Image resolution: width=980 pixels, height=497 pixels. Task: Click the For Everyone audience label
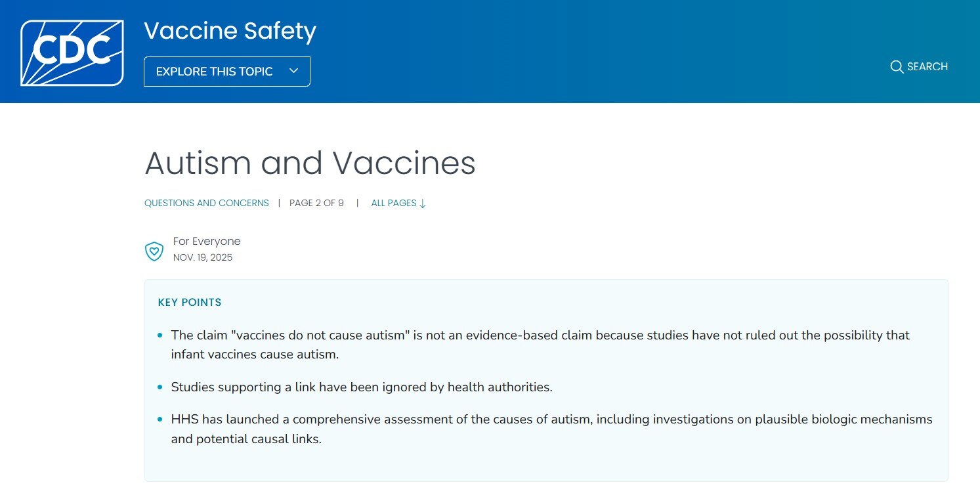(207, 241)
